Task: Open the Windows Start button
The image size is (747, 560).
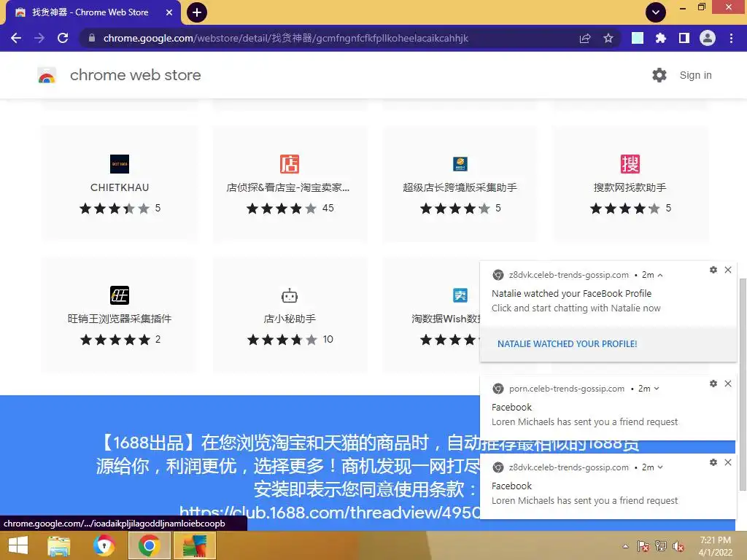Action: [18, 545]
